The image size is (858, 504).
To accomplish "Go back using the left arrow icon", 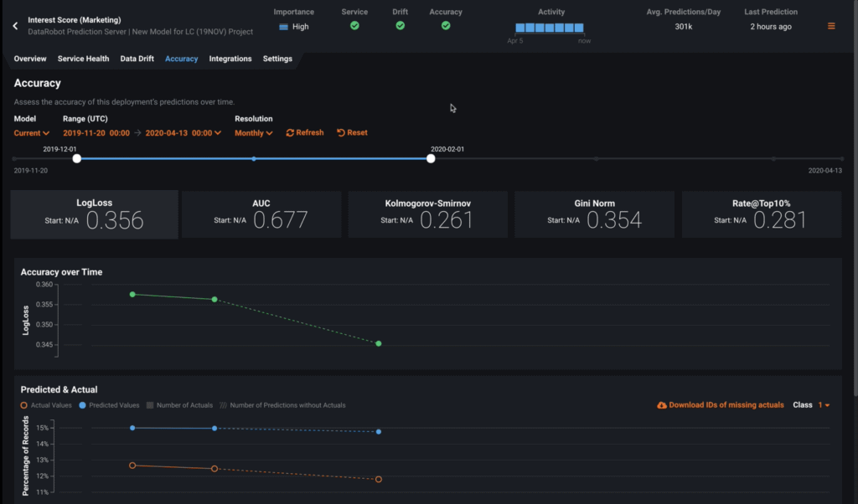I will point(15,26).
